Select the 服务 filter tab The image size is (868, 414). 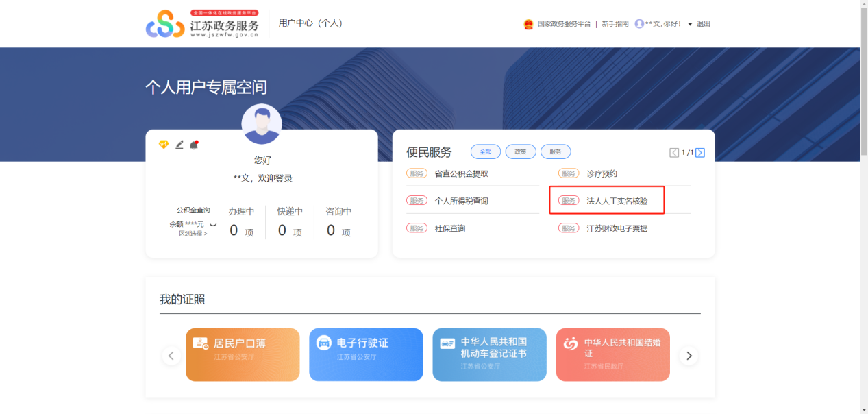556,152
